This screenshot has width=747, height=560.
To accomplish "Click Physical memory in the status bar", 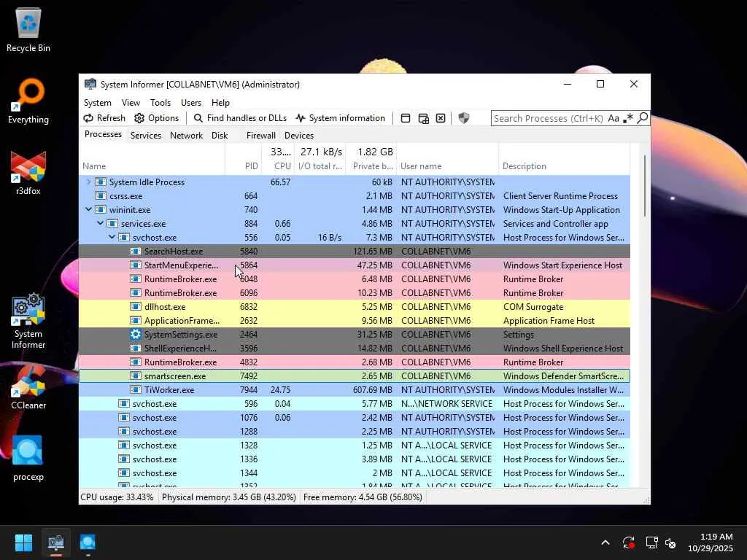I will (228, 497).
